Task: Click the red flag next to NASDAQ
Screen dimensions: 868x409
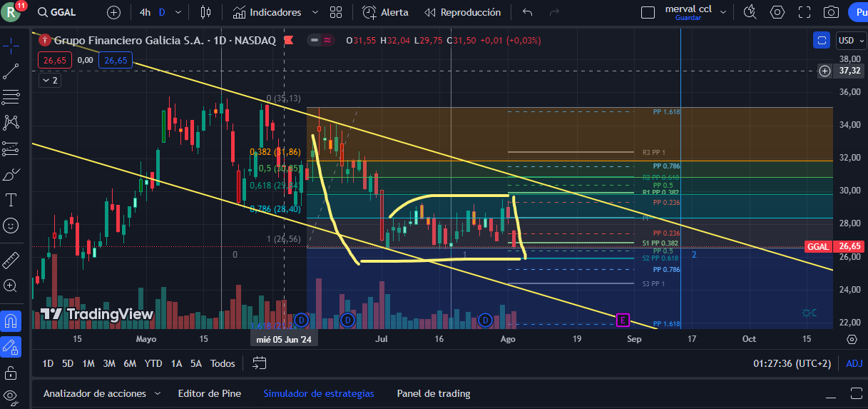Action: click(289, 41)
